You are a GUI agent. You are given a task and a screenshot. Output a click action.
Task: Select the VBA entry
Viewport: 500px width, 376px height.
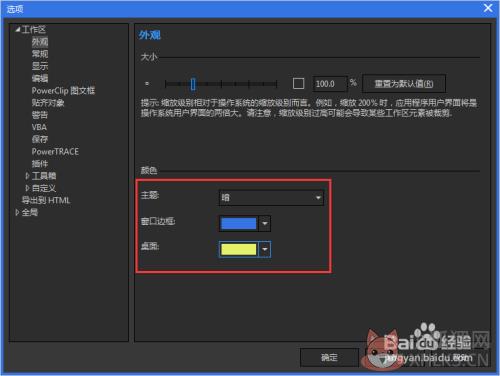[x=39, y=127]
